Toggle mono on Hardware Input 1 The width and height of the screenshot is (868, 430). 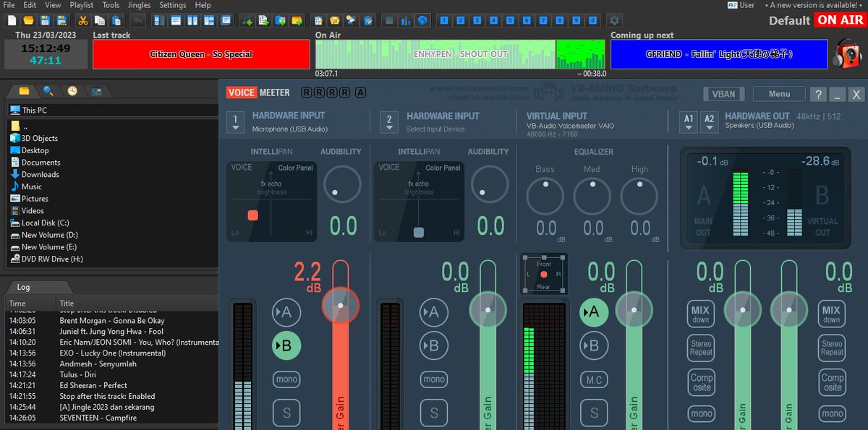pyautogui.click(x=286, y=379)
